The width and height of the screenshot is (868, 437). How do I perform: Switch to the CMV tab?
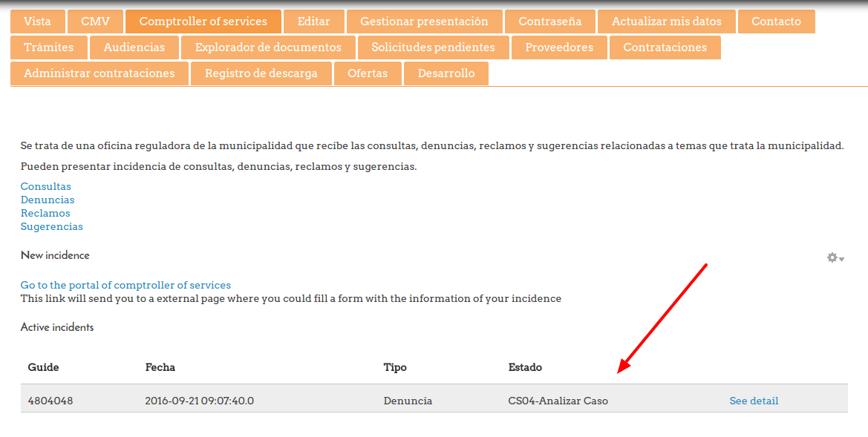point(95,22)
